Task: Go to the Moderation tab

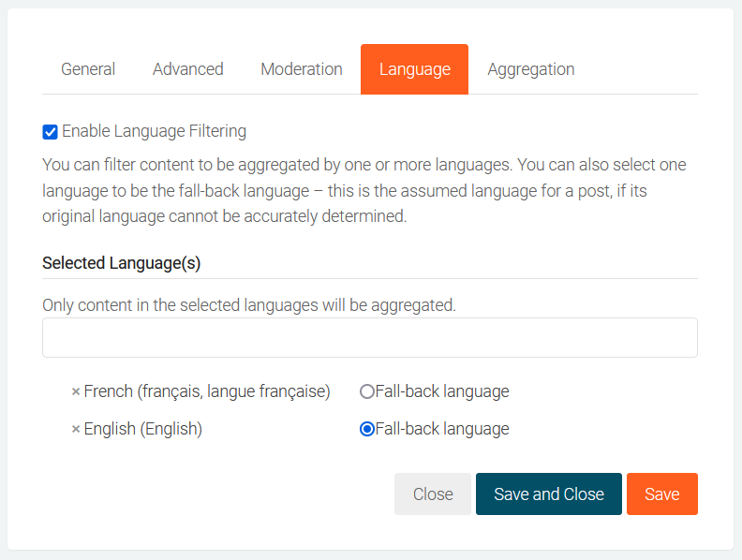Action: (x=301, y=69)
